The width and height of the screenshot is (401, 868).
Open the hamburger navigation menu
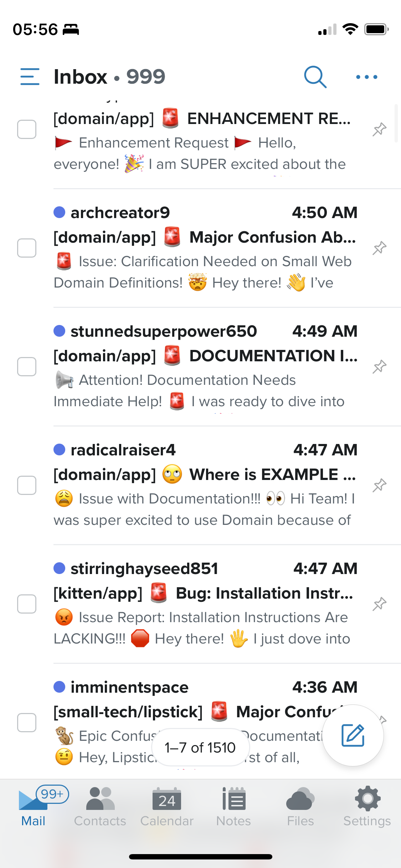[30, 77]
